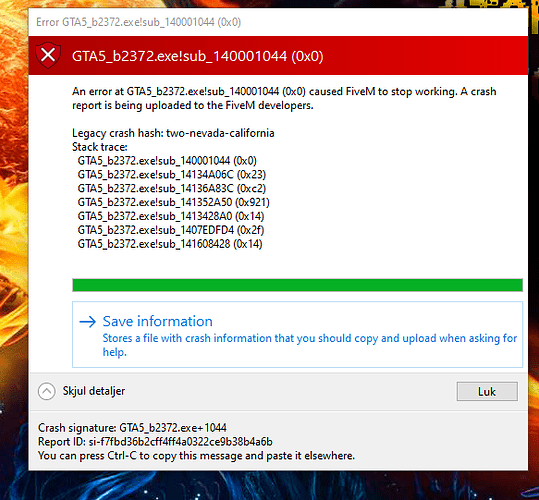The height and width of the screenshot is (500, 539).
Task: Click the Report ID line
Action: click(x=155, y=442)
